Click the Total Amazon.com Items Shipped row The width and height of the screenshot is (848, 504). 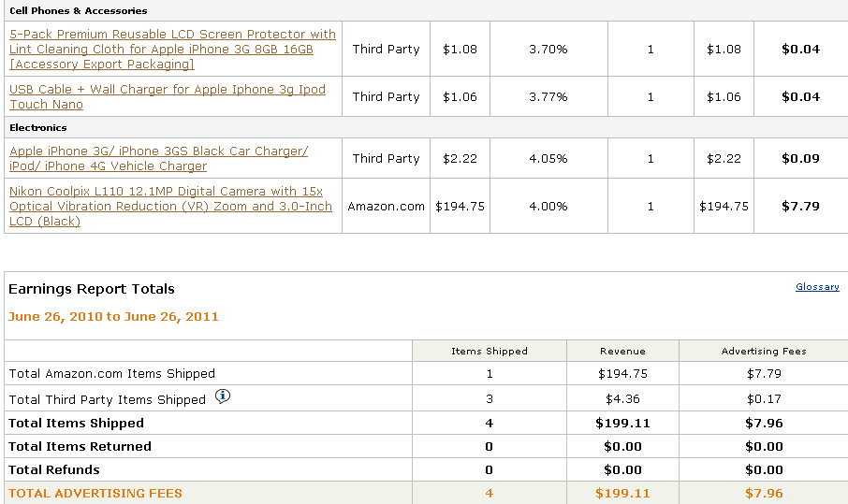pos(112,373)
